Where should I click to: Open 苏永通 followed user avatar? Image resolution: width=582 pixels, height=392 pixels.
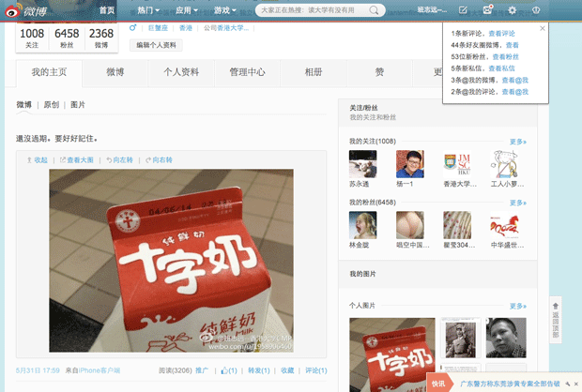(363, 164)
